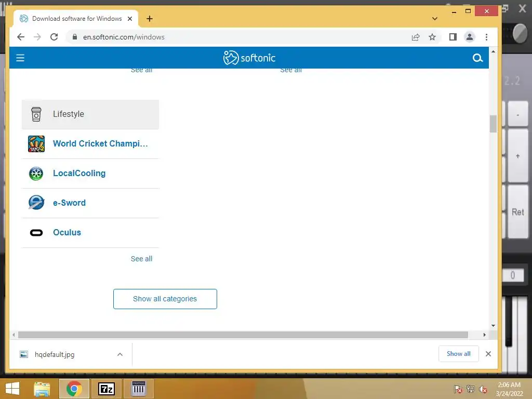Close the downloads bar
Image resolution: width=532 pixels, height=399 pixels.
488,354
